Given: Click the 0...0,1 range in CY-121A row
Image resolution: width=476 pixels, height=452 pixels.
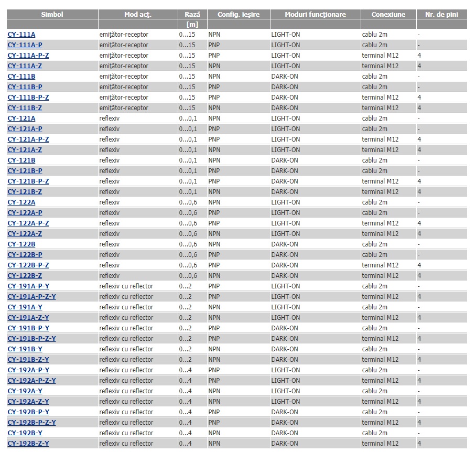Looking at the screenshot, I should pos(188,119).
